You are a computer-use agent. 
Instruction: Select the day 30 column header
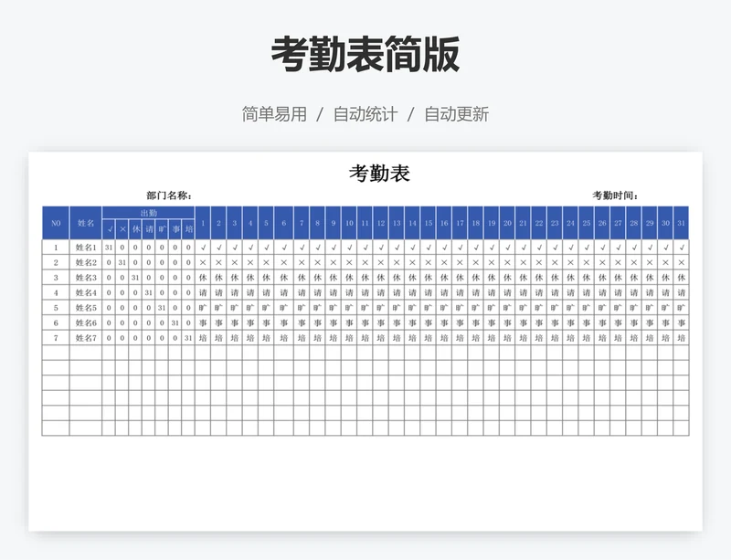pyautogui.click(x=666, y=223)
